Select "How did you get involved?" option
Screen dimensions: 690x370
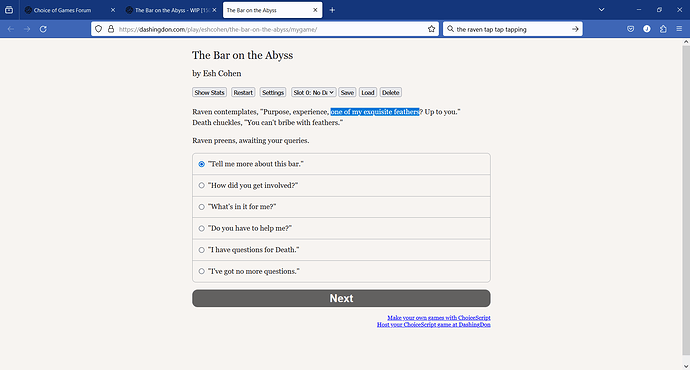click(341, 185)
